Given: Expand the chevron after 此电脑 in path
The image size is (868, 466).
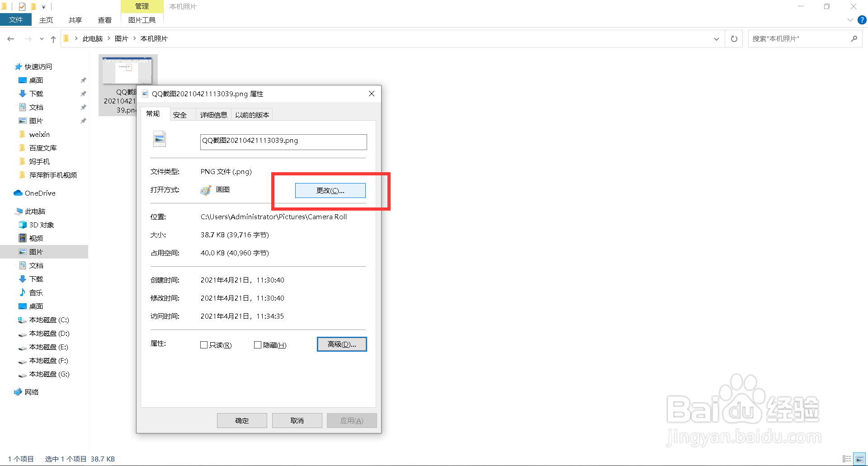Looking at the screenshot, I should tap(109, 38).
